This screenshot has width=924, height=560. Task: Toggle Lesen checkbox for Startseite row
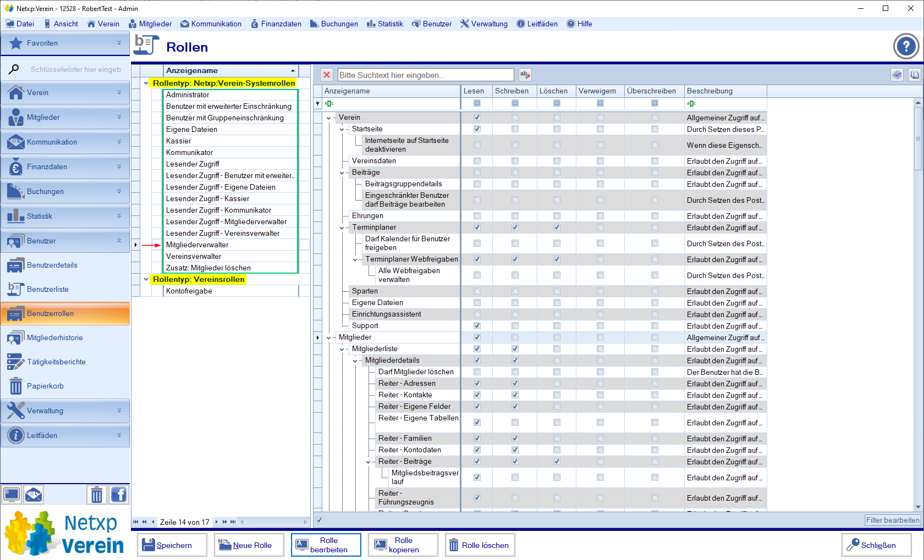click(x=477, y=129)
